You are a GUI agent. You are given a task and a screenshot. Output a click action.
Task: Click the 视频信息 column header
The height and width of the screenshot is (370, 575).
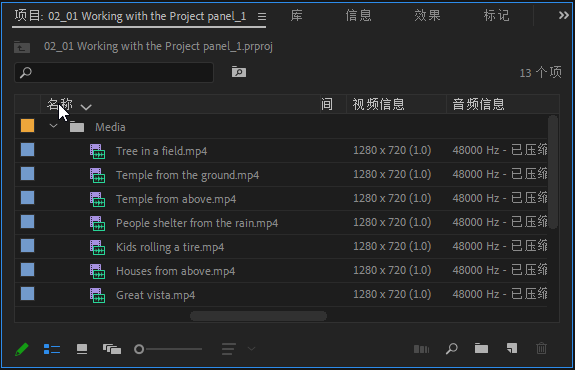click(x=378, y=105)
